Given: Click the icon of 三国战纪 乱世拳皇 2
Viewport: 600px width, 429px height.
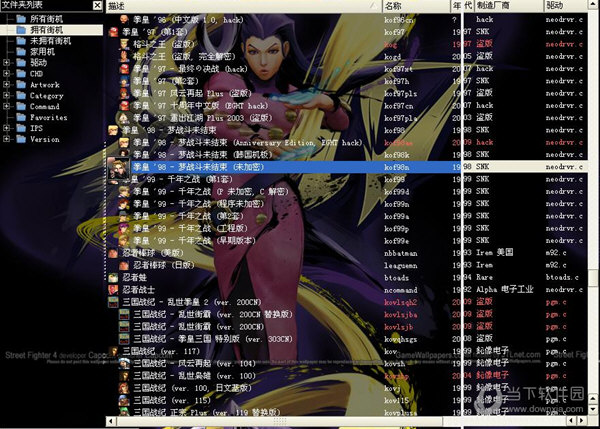Looking at the screenshot, I should tap(113, 302).
